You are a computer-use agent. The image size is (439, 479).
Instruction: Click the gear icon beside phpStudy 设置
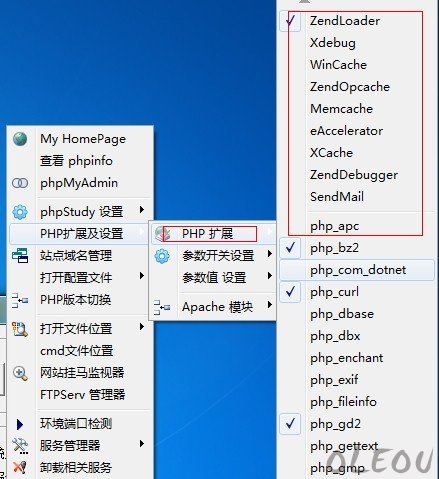20,212
